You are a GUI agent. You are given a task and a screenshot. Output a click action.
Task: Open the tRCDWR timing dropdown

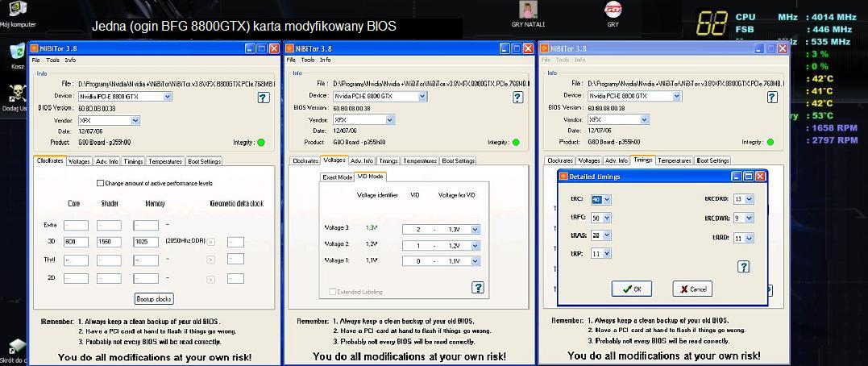click(750, 218)
